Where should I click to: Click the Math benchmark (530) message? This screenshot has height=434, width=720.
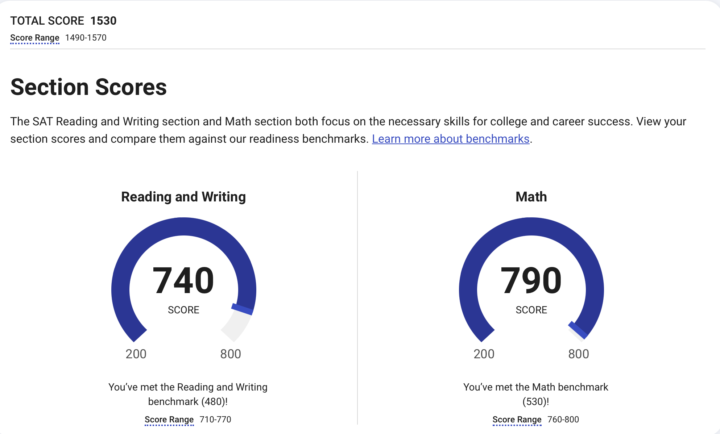point(535,394)
